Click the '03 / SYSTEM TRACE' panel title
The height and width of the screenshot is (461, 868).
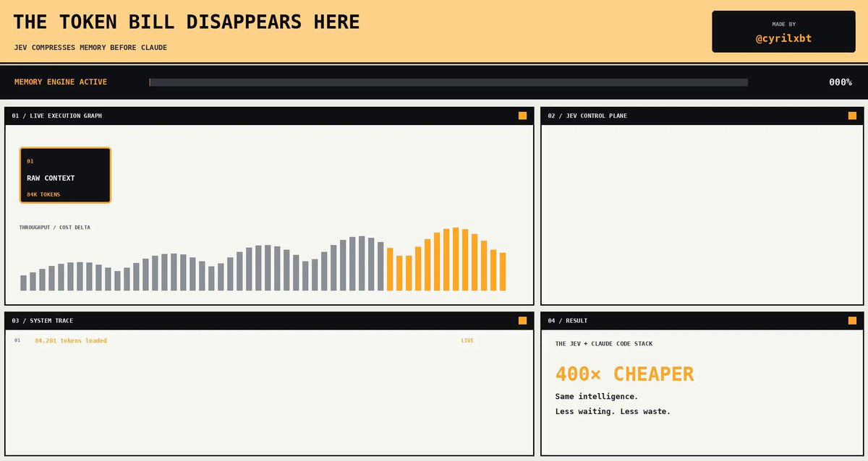(43, 320)
